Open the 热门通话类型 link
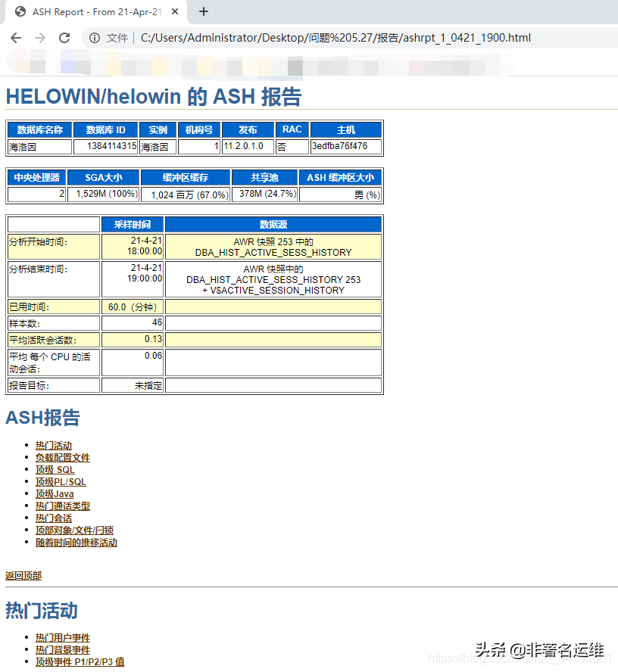618x672 pixels. click(x=62, y=506)
